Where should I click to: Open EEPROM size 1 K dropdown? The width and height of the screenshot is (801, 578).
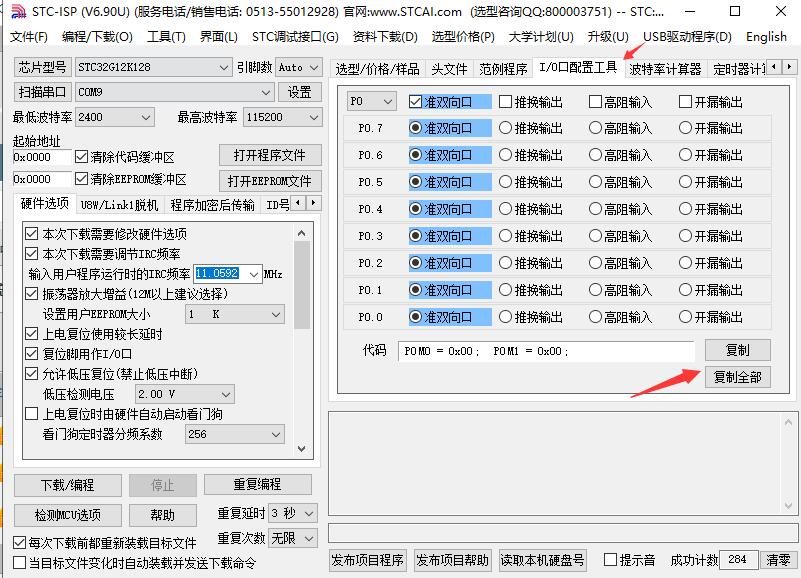(235, 314)
